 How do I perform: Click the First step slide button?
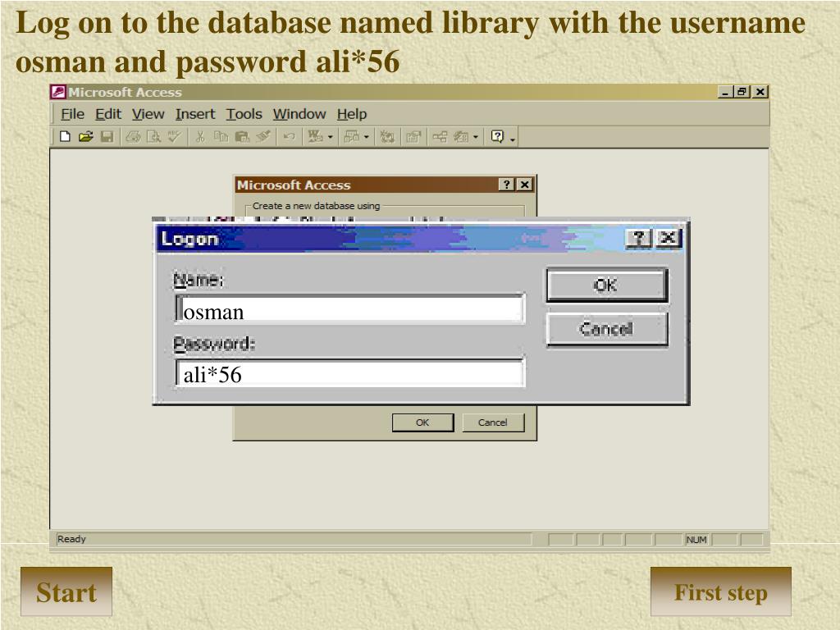pos(720,592)
